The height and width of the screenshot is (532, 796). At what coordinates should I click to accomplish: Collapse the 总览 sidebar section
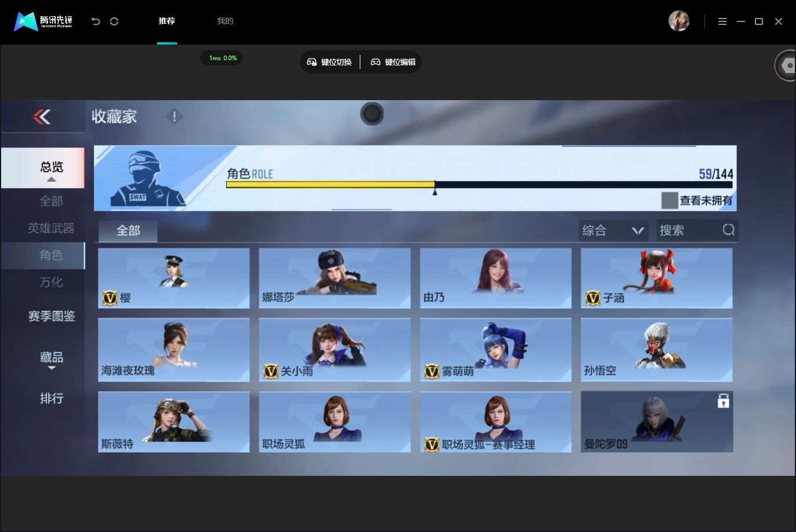point(43,168)
